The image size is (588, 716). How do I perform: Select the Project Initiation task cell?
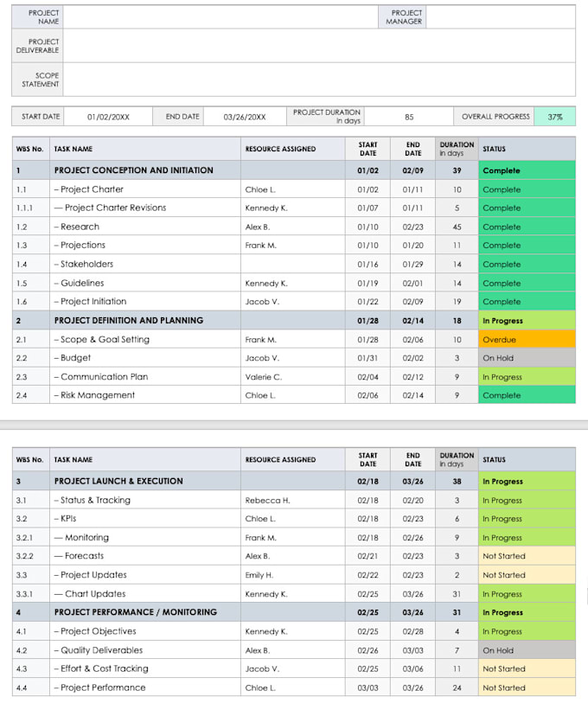tap(145, 302)
